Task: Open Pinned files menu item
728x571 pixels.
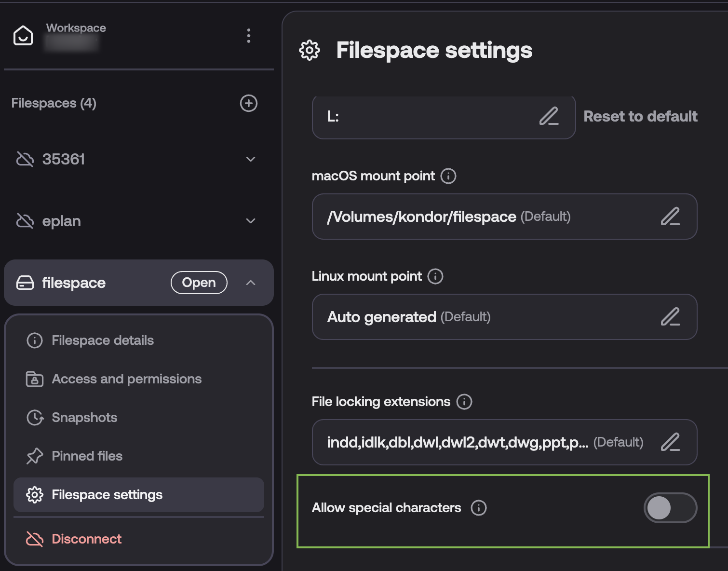Action: coord(139,456)
